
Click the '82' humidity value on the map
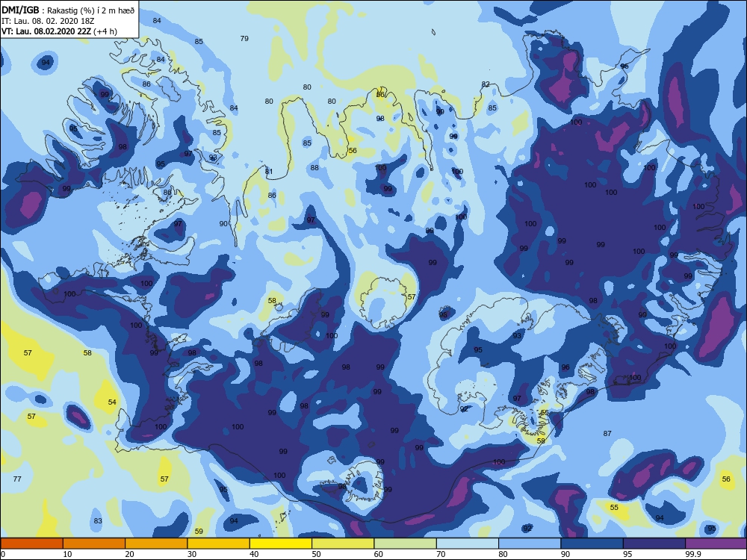[486, 84]
